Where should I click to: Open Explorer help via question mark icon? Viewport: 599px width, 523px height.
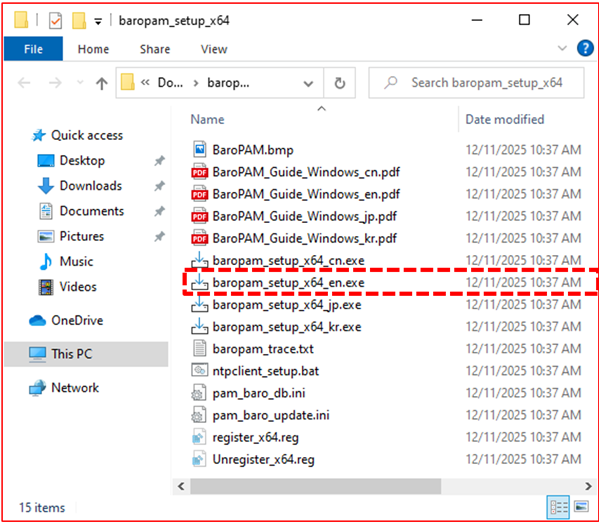(x=585, y=49)
